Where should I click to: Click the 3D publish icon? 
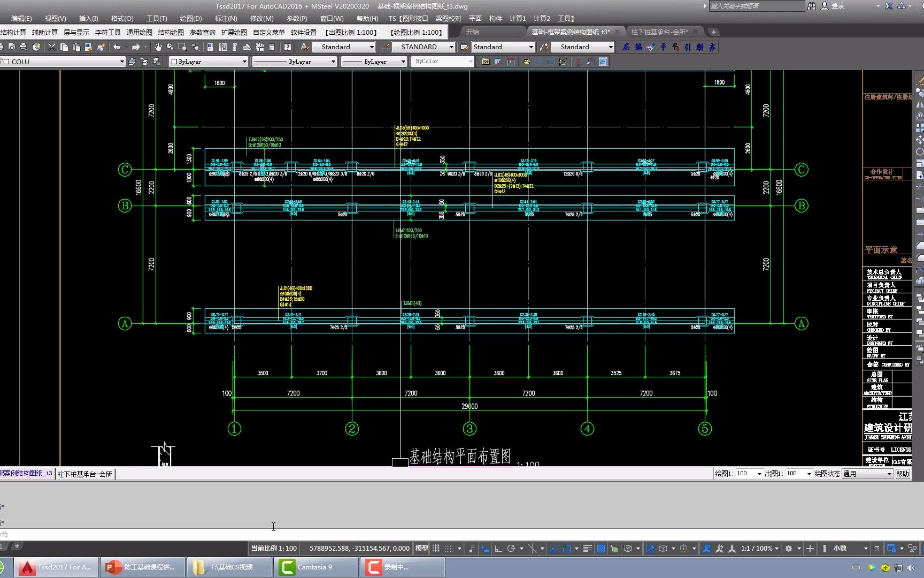click(36, 47)
